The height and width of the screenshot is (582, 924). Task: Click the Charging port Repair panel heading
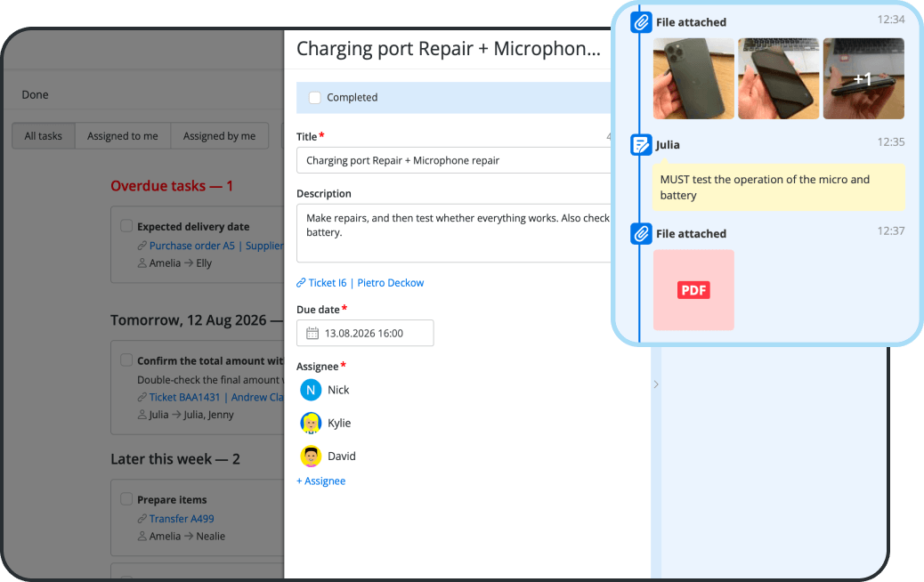pyautogui.click(x=449, y=49)
